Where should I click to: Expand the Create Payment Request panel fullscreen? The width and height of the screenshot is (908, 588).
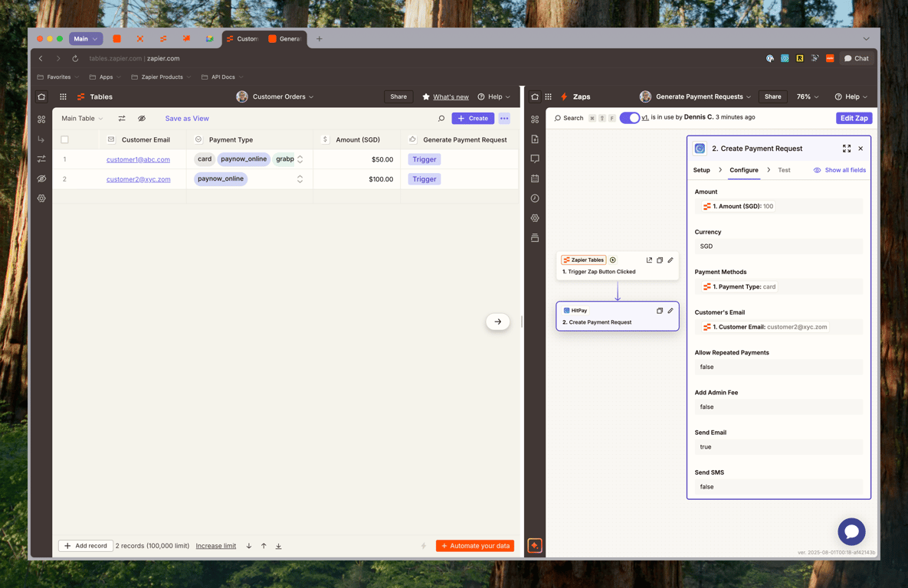click(847, 149)
